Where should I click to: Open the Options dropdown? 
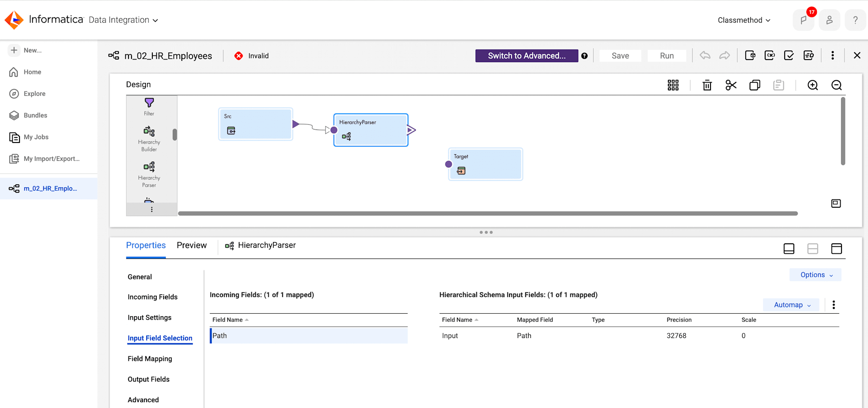coord(815,275)
